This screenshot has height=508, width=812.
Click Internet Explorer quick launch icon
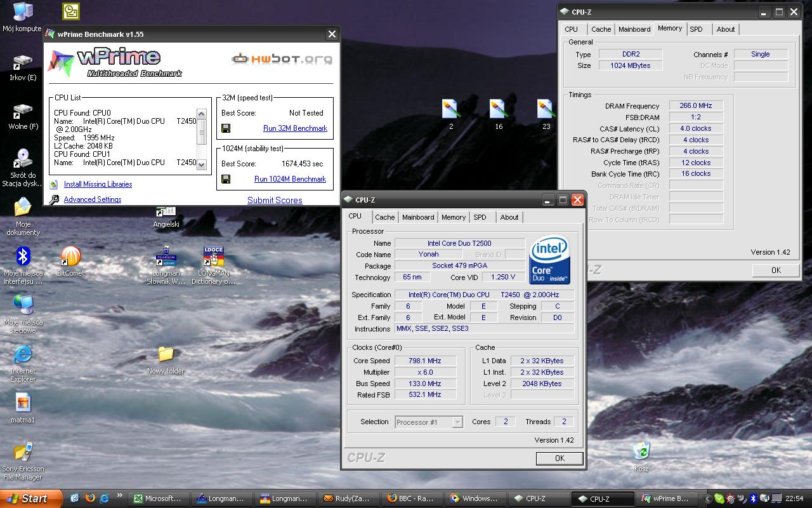pos(104,498)
